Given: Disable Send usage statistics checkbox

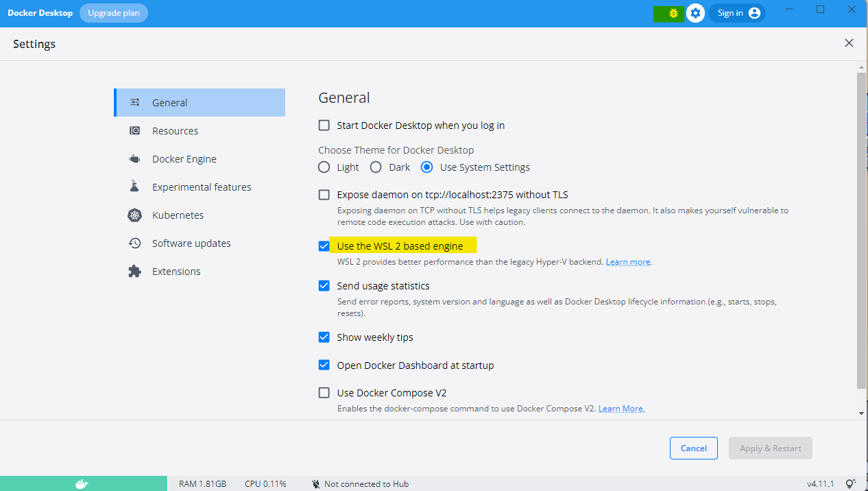Looking at the screenshot, I should (324, 286).
